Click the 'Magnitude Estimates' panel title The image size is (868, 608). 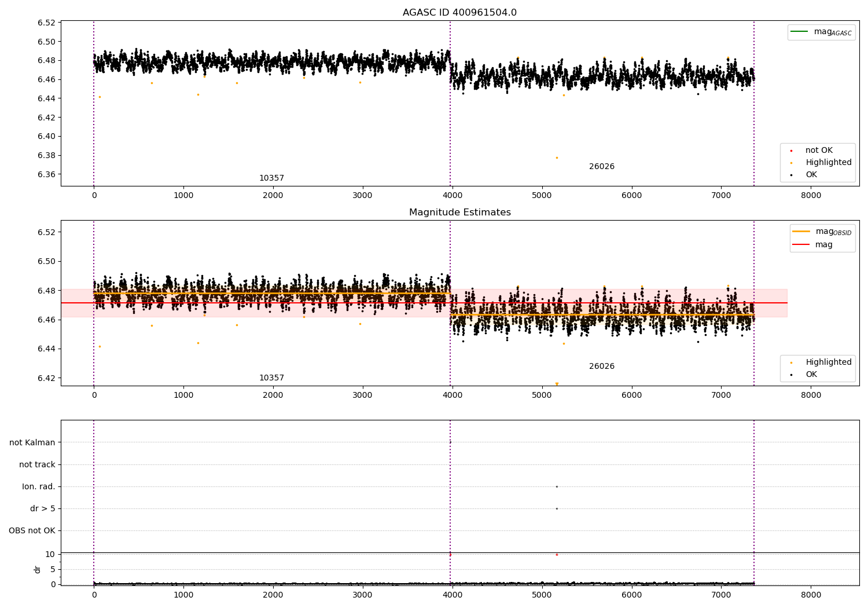(x=459, y=213)
